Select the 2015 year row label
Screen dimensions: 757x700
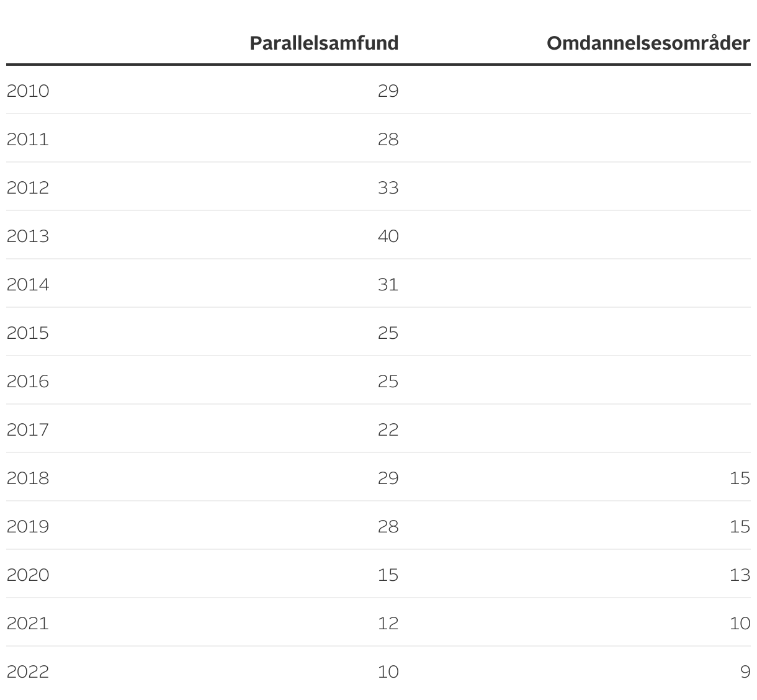click(28, 333)
